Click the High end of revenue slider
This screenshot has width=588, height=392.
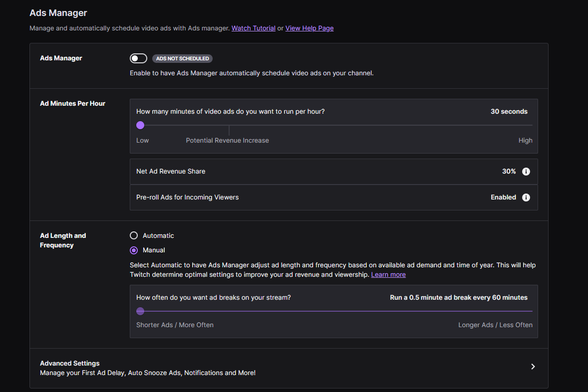[525, 141]
